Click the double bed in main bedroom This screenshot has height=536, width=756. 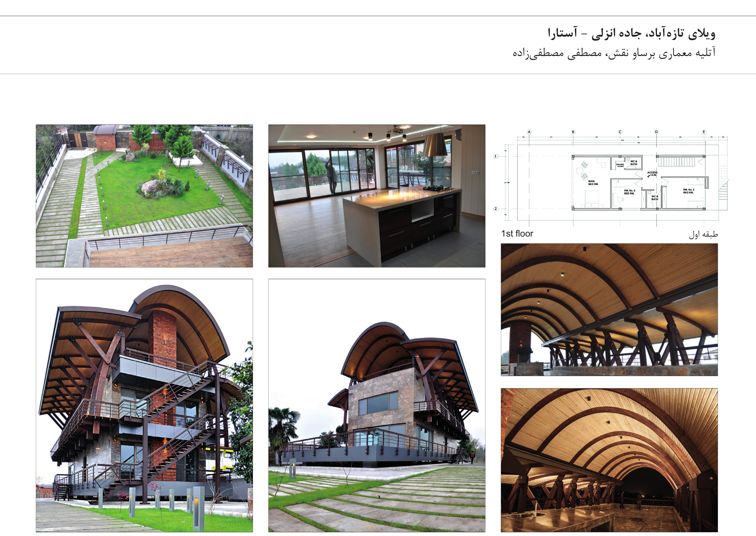click(592, 199)
